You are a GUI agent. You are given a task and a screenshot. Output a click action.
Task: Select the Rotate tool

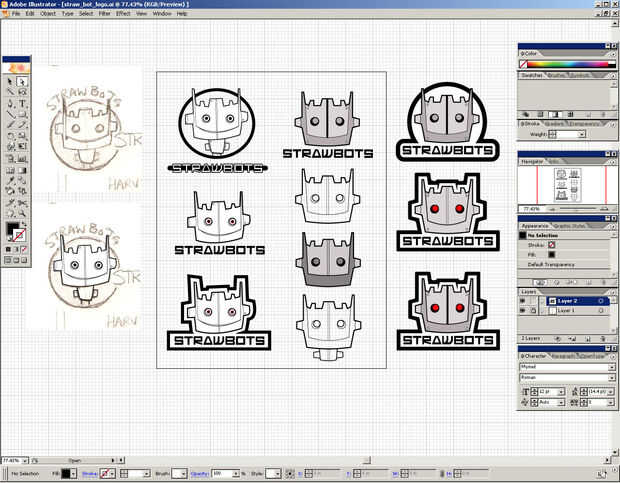point(10,136)
